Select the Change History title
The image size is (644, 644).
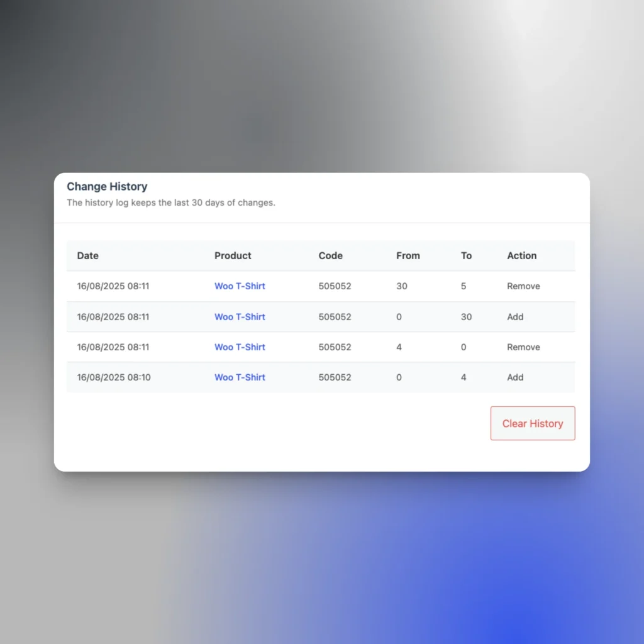107,187
